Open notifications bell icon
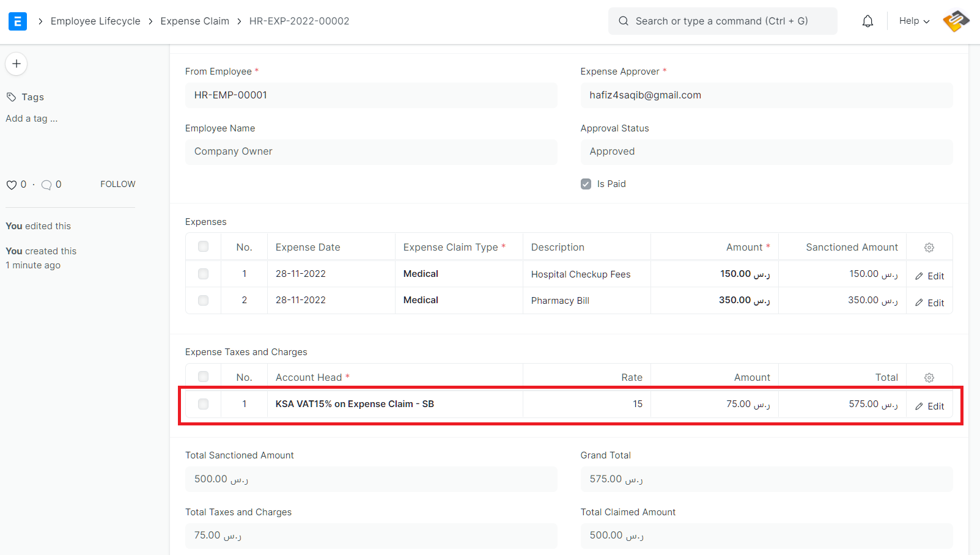This screenshot has height=555, width=980. click(x=868, y=21)
